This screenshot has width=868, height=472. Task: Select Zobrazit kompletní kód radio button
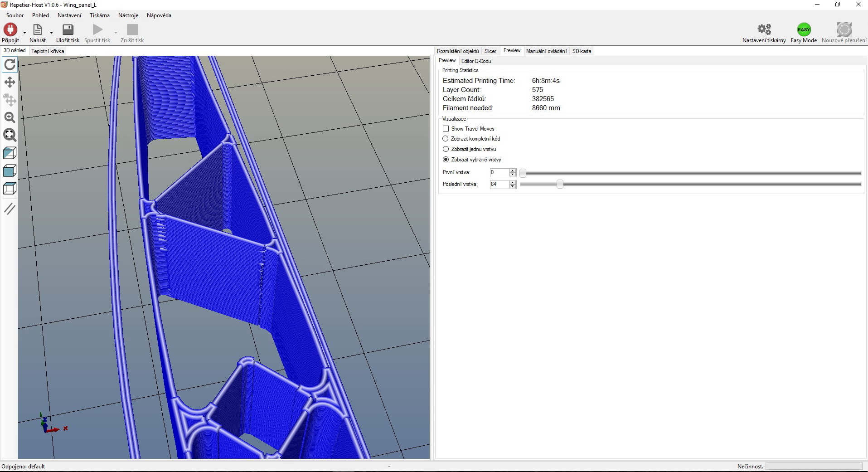(x=446, y=139)
